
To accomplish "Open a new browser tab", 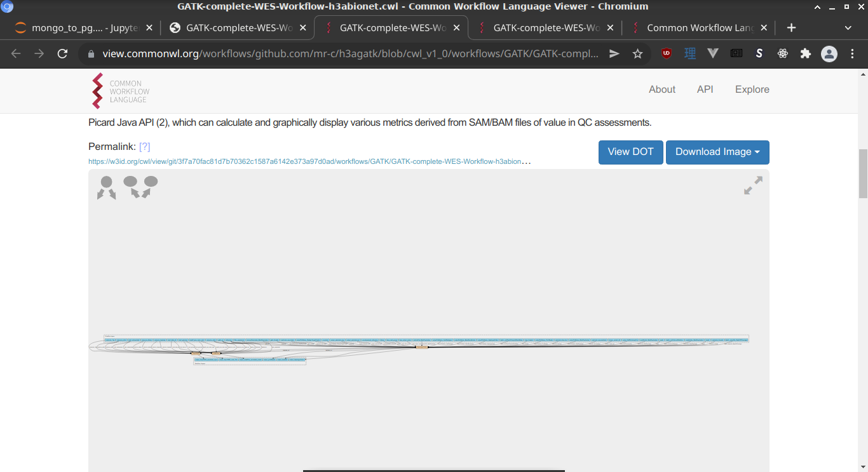I will [x=791, y=28].
